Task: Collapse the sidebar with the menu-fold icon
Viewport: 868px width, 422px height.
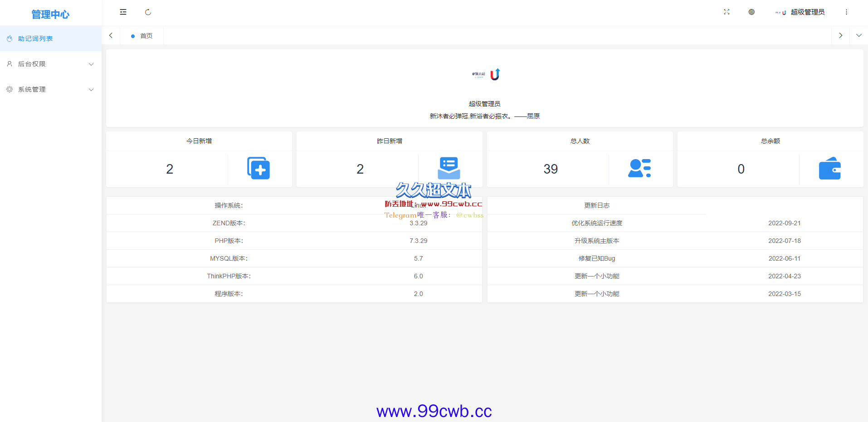Action: 123,12
